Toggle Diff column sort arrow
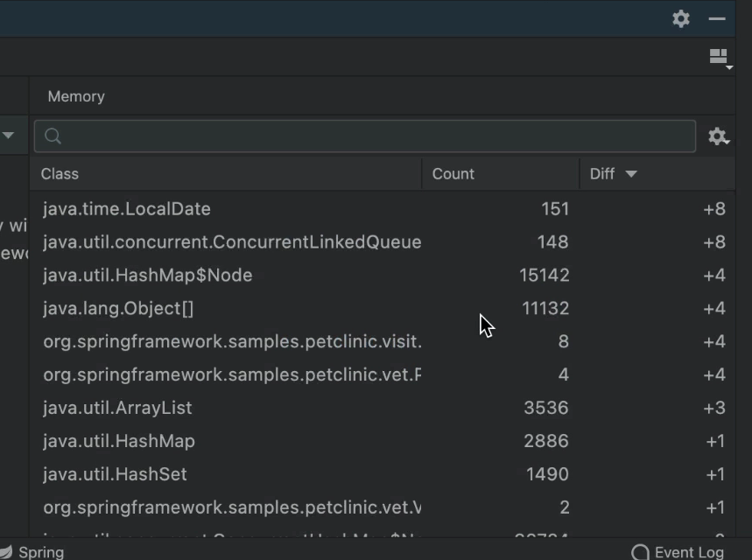The image size is (752, 560). (x=630, y=173)
